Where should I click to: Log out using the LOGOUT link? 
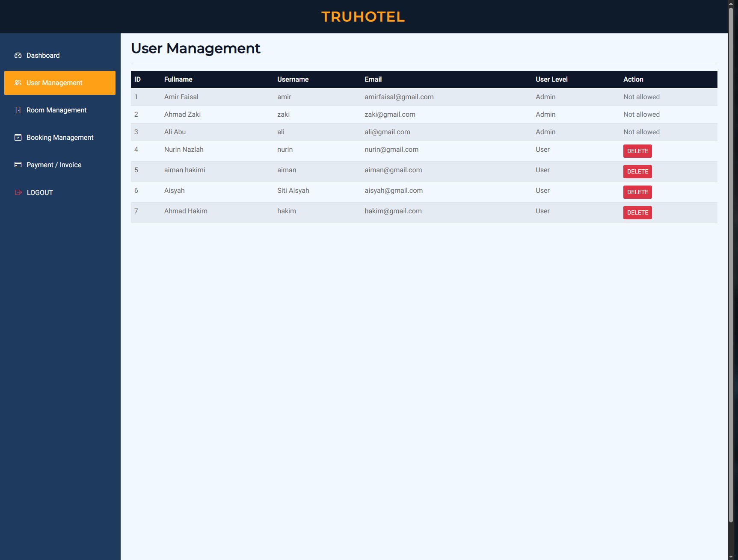coord(40,192)
